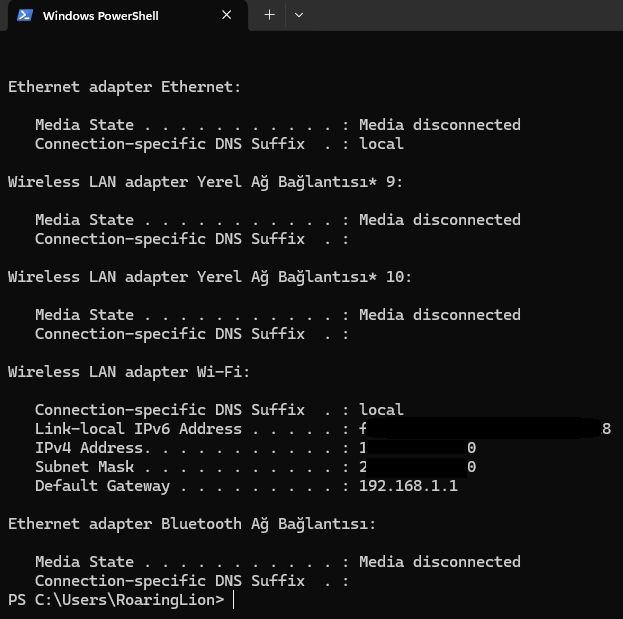
Task: Click the PowerShell icon in the tab
Action: coord(25,15)
